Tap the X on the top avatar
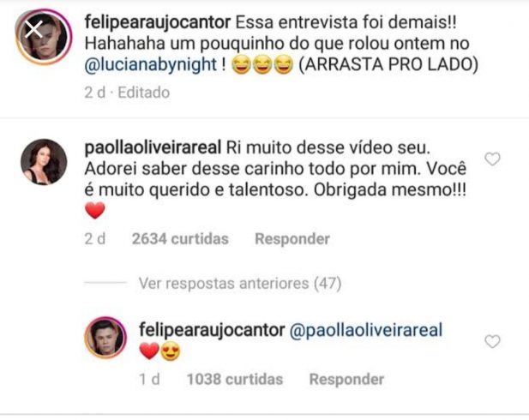The image size is (529, 420). [x=33, y=29]
